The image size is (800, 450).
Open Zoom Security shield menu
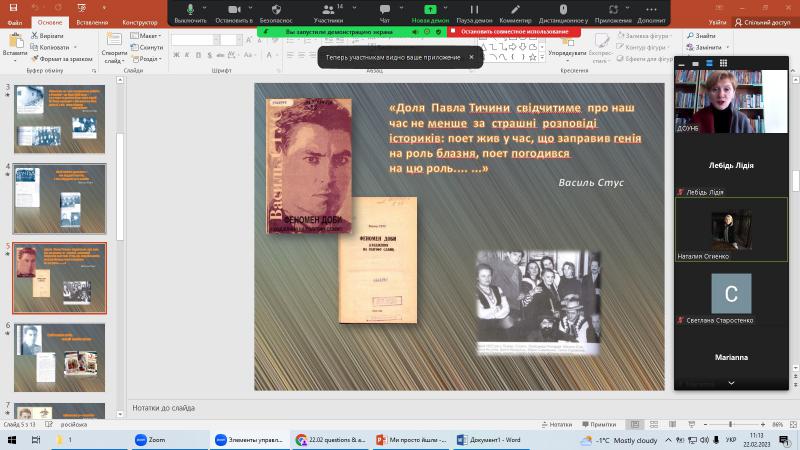(x=276, y=10)
